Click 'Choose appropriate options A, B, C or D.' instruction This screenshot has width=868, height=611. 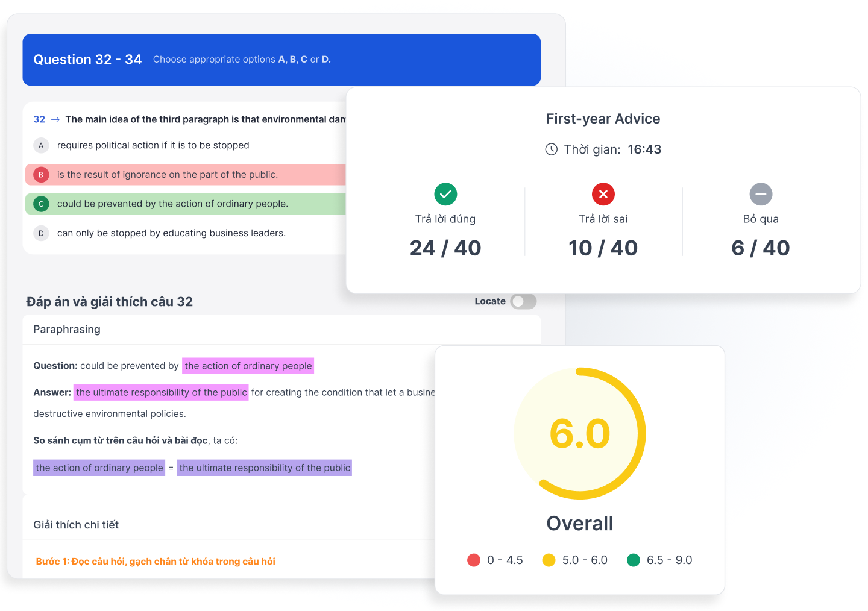coord(242,60)
